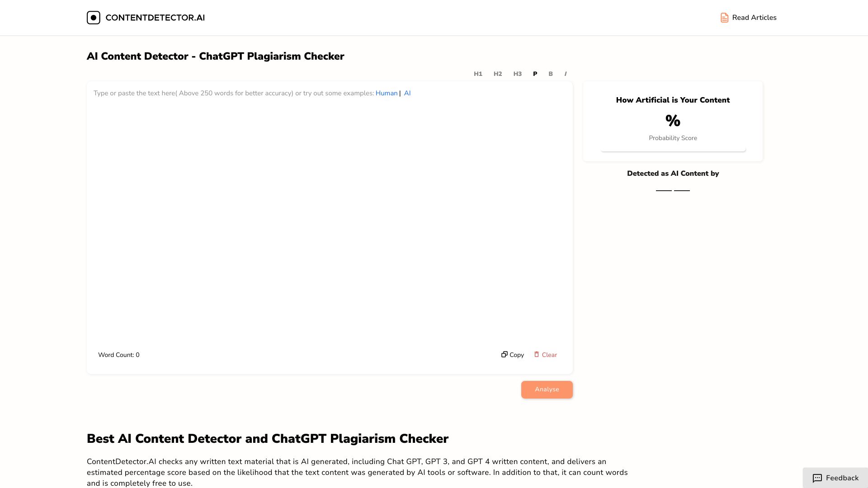Toggle the Detected as AI Content section
Screen dimensions: 868x488
click(672, 174)
